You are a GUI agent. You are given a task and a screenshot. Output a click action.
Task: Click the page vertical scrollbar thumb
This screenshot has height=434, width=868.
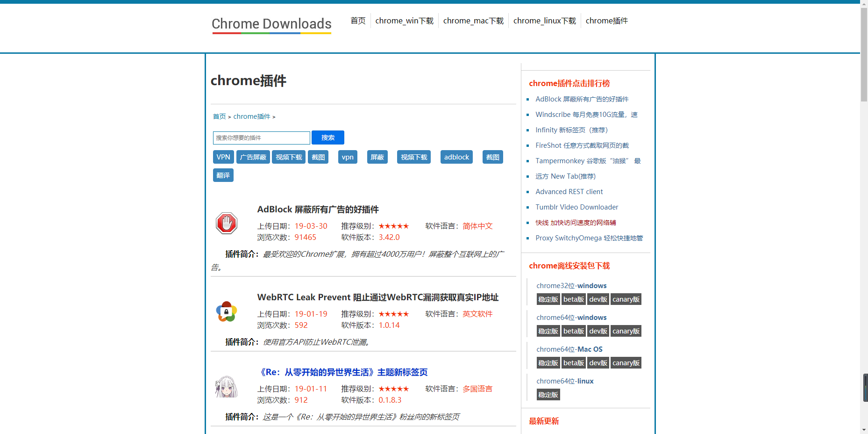point(864,55)
